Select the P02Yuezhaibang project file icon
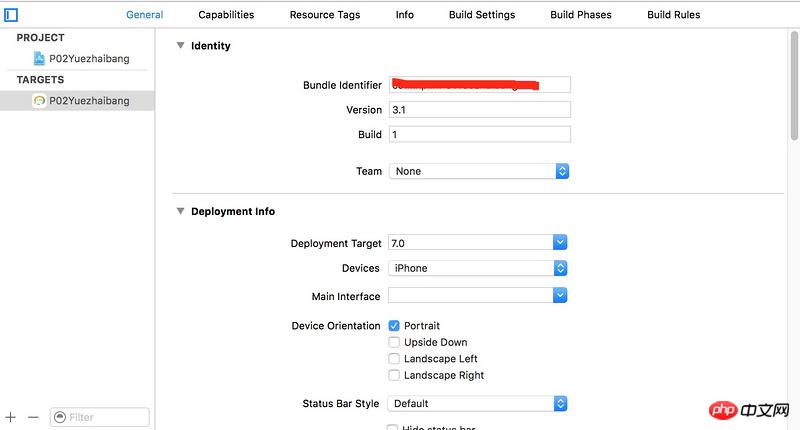The width and height of the screenshot is (800, 430). (x=39, y=58)
